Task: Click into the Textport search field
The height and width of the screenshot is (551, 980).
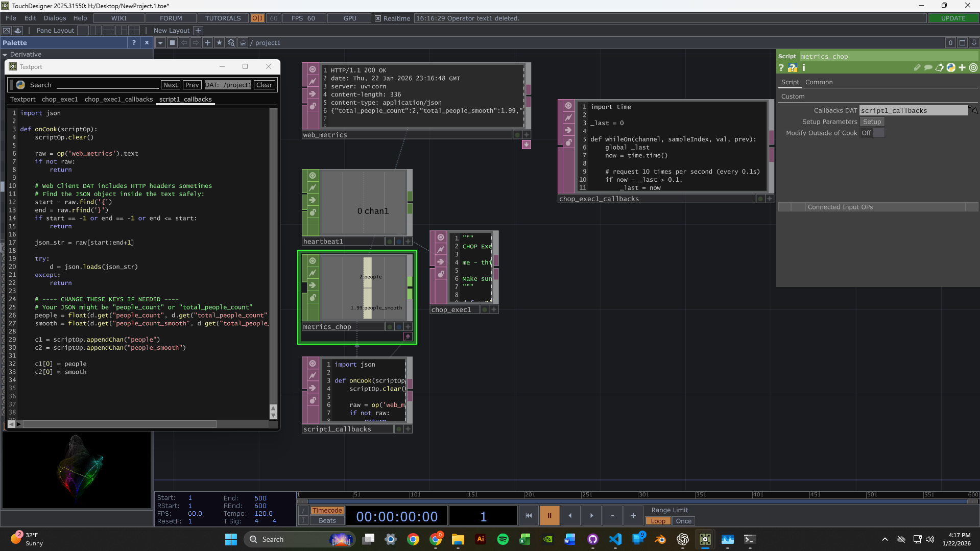Action: coord(107,85)
